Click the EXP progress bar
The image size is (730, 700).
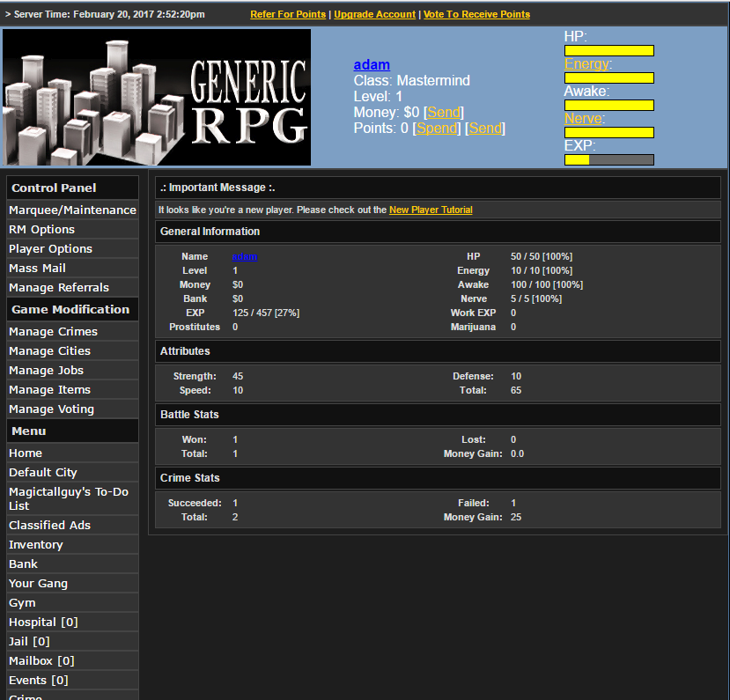(x=608, y=159)
